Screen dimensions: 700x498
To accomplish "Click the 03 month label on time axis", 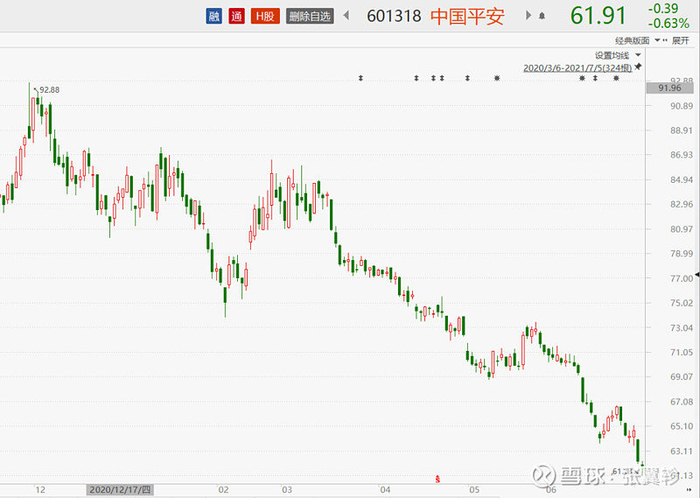I will [x=287, y=490].
